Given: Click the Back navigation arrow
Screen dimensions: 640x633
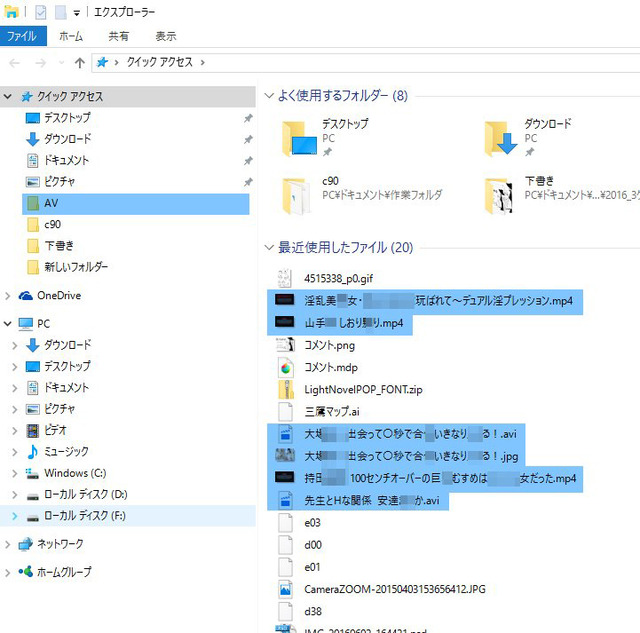Looking at the screenshot, I should 15,63.
